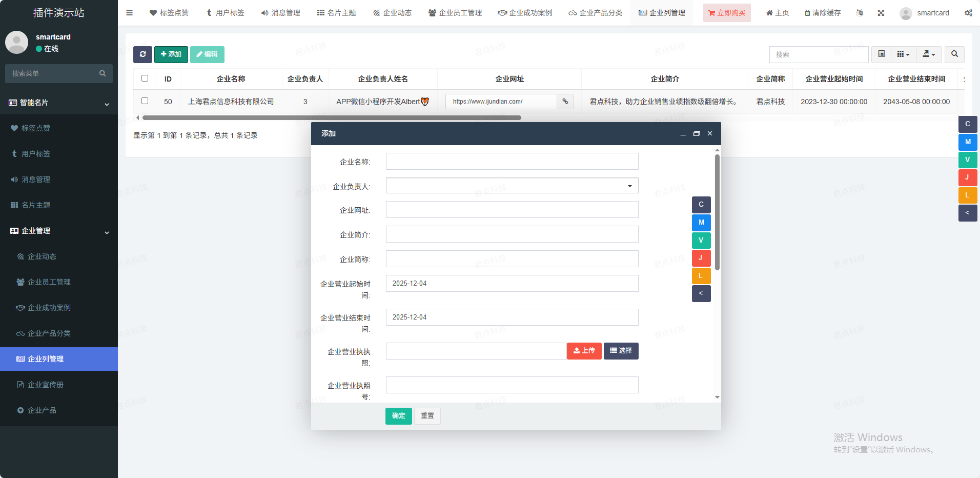Open the columns visibility dropdown
980x478 pixels.
[903, 54]
